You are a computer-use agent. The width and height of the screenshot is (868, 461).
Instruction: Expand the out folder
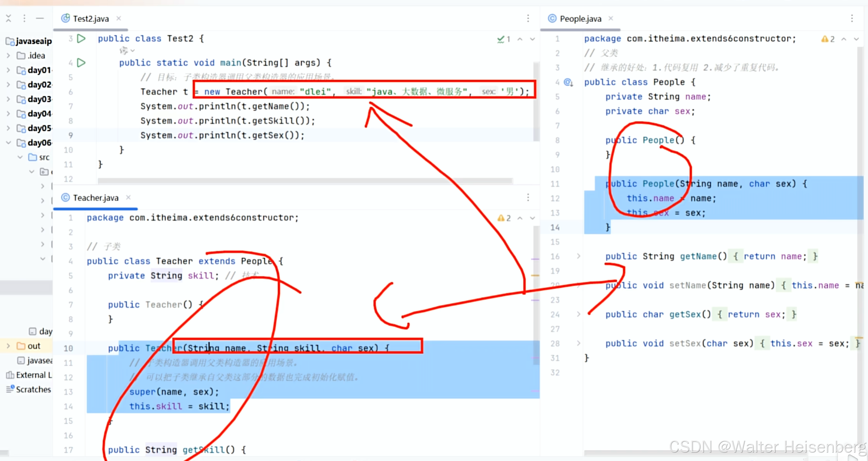tap(8, 346)
